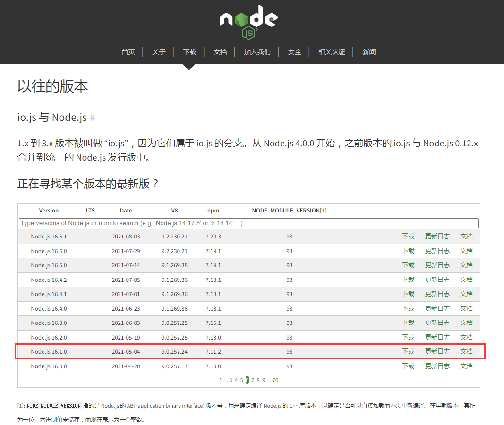Select V8 value 9.0.257.17
The width and height of the screenshot is (504, 425).
[174, 366]
